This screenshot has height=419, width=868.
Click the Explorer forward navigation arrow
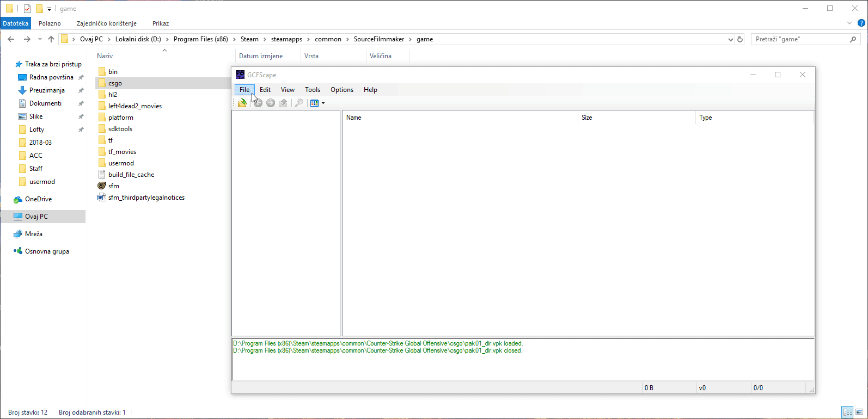27,39
